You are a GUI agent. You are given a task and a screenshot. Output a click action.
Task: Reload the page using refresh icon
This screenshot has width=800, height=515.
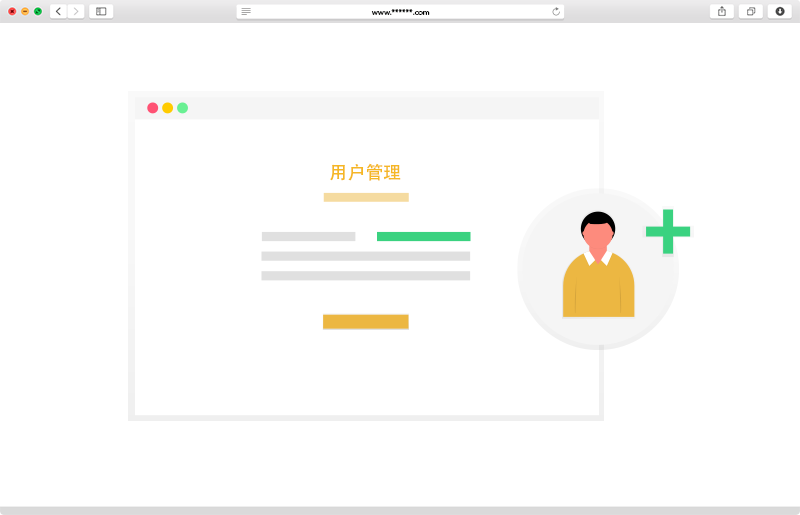(x=556, y=11)
